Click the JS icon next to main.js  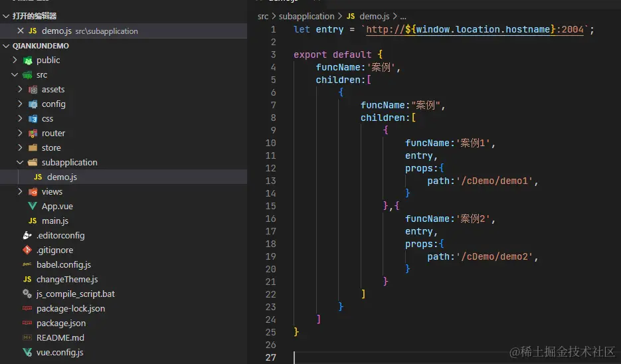pyautogui.click(x=33, y=221)
